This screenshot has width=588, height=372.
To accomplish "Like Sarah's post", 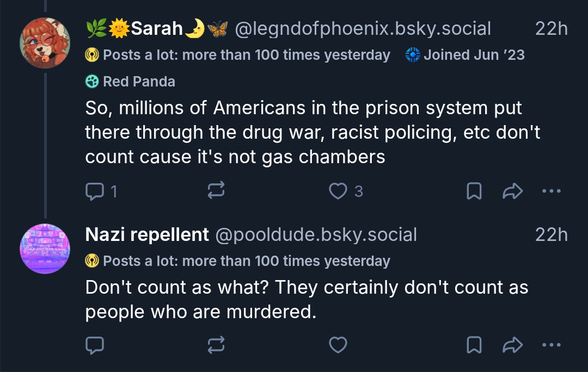I will tap(339, 191).
